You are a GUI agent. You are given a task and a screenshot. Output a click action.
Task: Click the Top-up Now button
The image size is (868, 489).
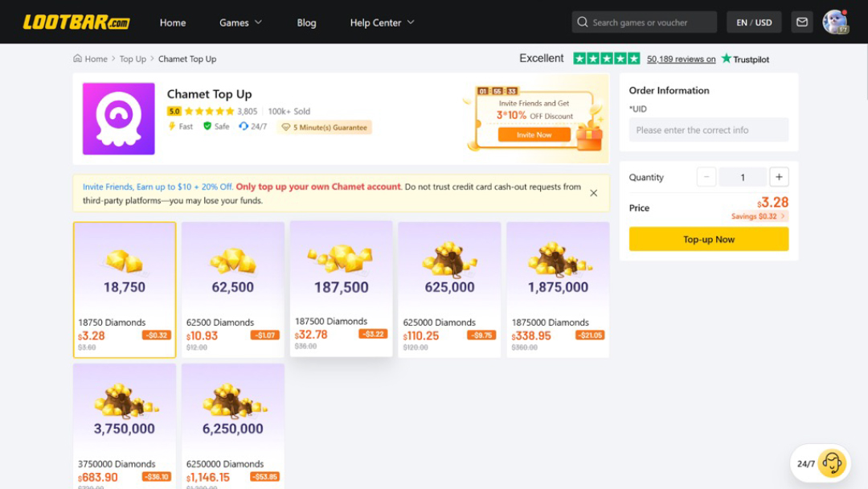point(709,239)
